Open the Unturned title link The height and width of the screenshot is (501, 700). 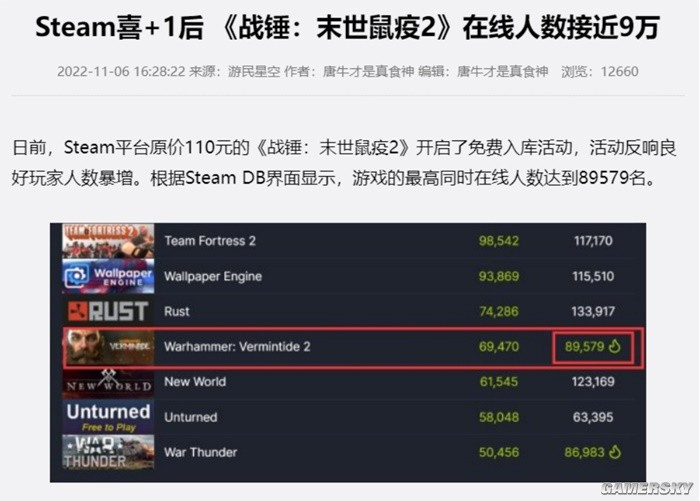pos(191,417)
